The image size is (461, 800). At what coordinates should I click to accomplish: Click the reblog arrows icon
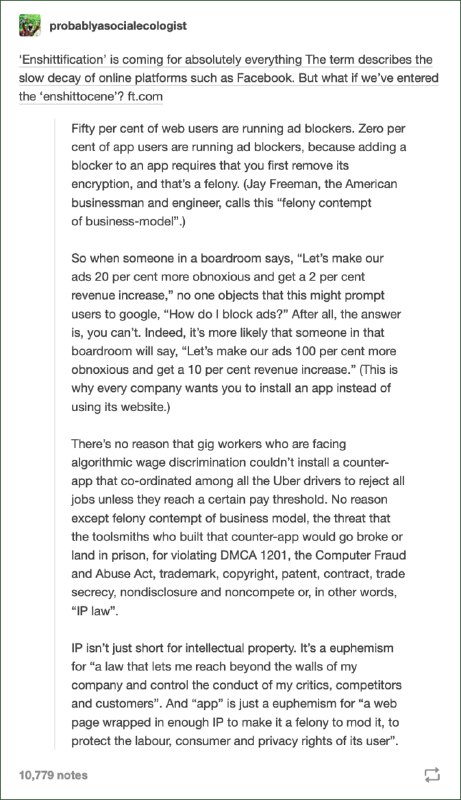click(431, 775)
